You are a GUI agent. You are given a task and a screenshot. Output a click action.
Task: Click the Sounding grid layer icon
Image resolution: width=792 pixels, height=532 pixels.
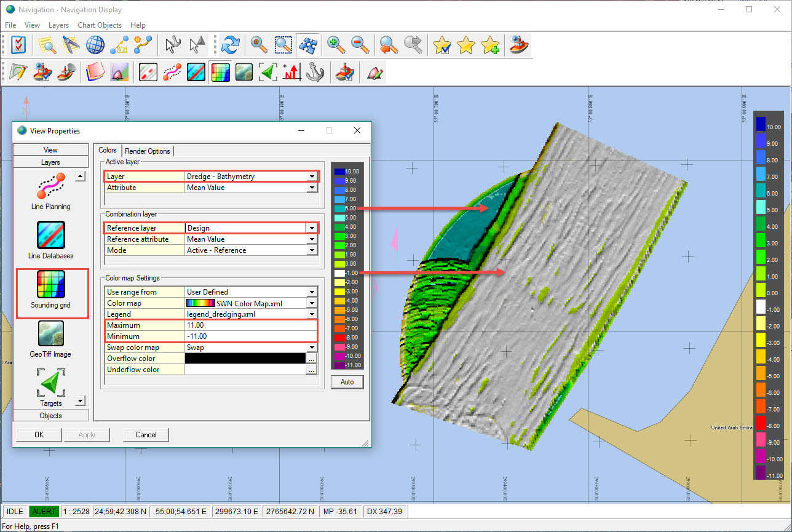tap(51, 285)
